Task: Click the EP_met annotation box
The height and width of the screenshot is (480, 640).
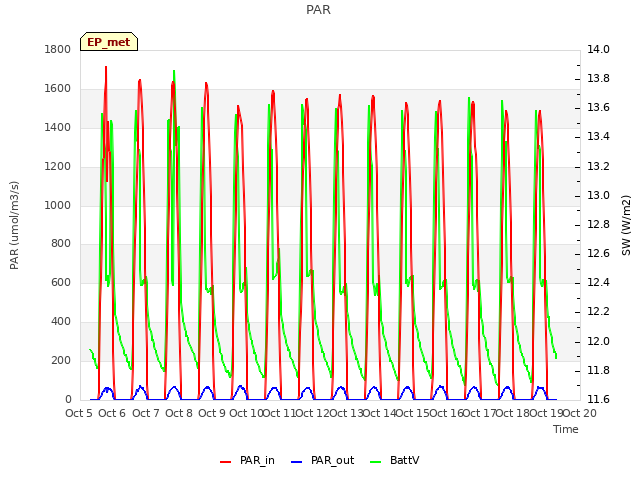Action: click(109, 42)
